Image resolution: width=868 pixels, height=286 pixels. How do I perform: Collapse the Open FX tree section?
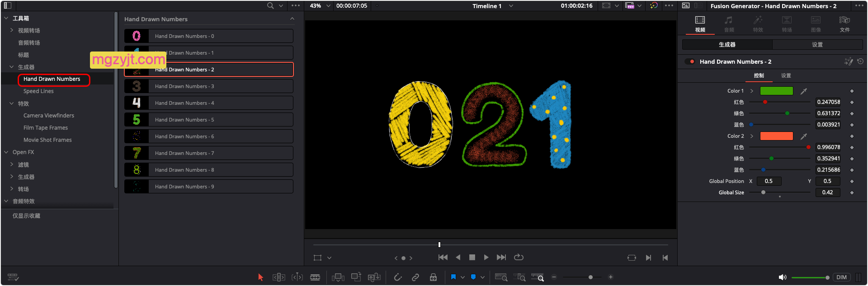[x=6, y=152]
